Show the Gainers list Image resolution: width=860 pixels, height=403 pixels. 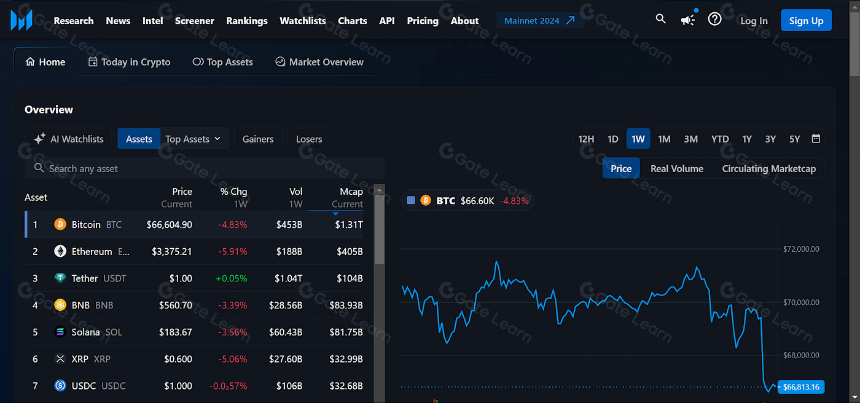click(x=258, y=139)
